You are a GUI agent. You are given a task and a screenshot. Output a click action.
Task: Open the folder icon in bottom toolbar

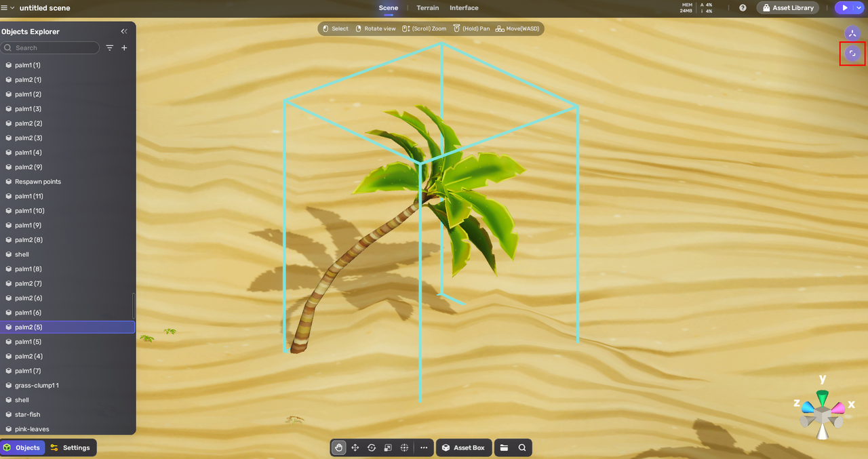coord(504,447)
